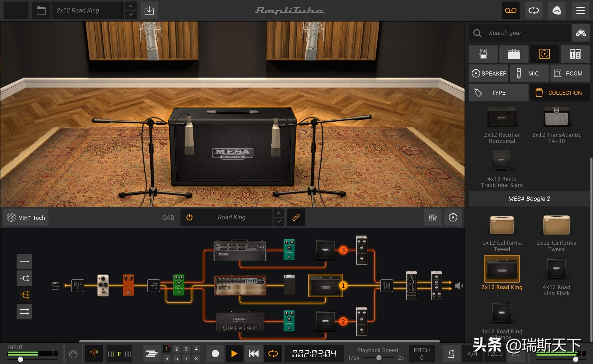593x364 pixels.
Task: Switch to Live mode
Action: [556, 10]
